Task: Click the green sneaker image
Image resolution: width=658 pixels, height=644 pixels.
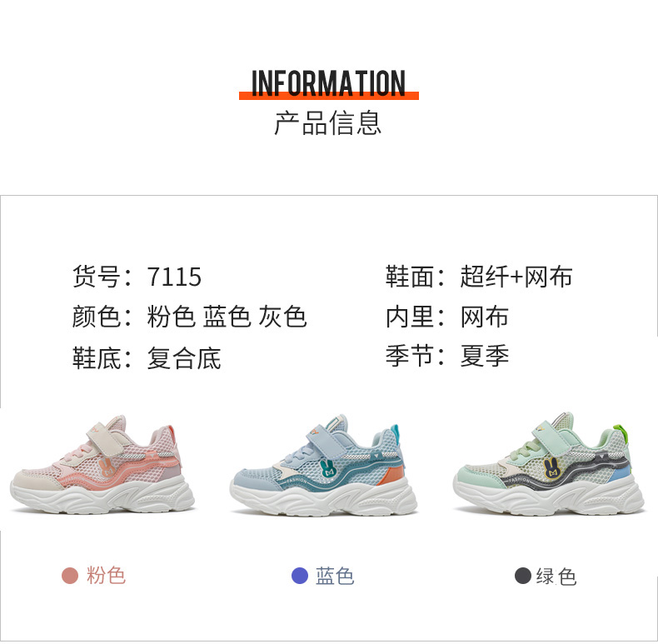Action: pyautogui.click(x=549, y=463)
